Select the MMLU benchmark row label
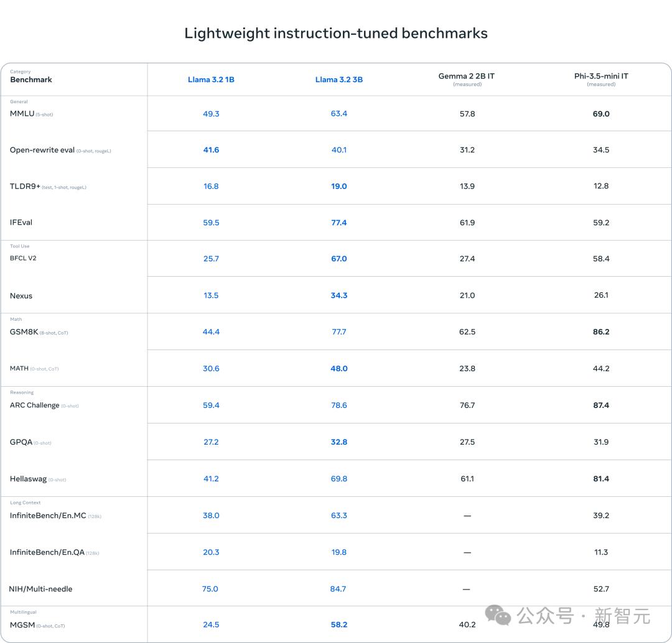This screenshot has height=643, width=672. click(22, 114)
